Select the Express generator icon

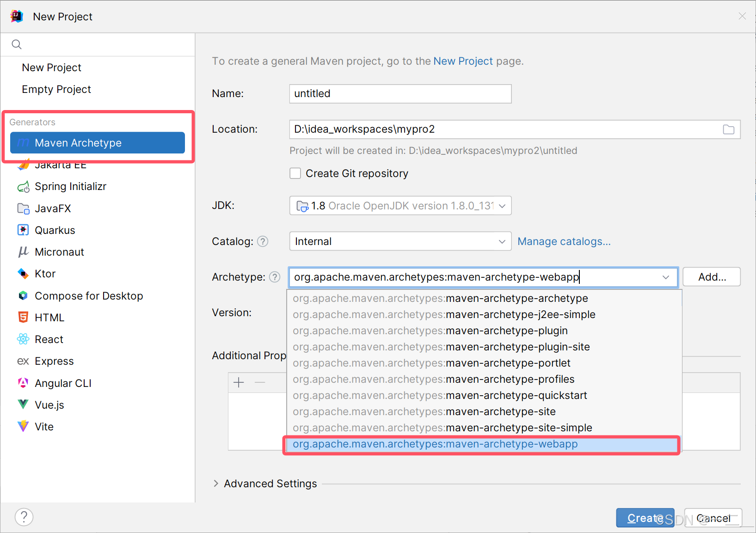coord(23,361)
